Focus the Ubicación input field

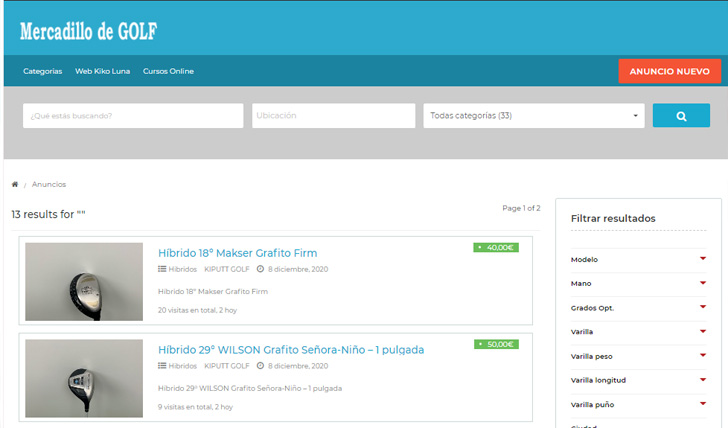(333, 116)
